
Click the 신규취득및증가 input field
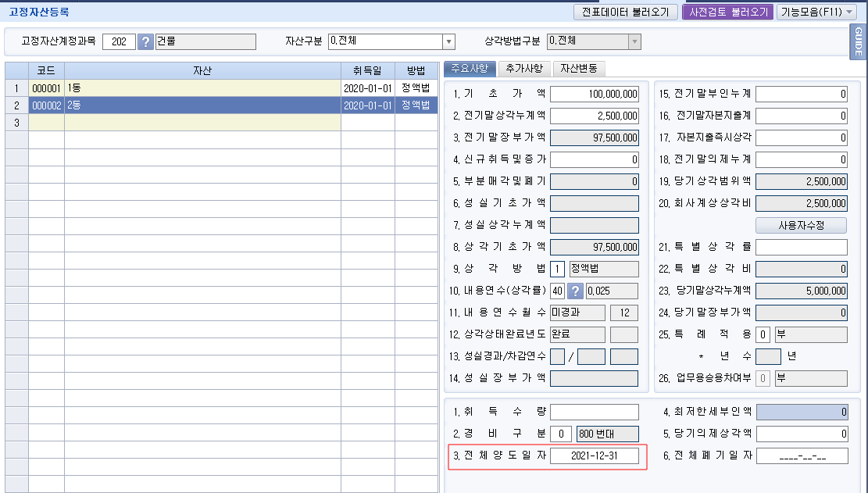594,159
